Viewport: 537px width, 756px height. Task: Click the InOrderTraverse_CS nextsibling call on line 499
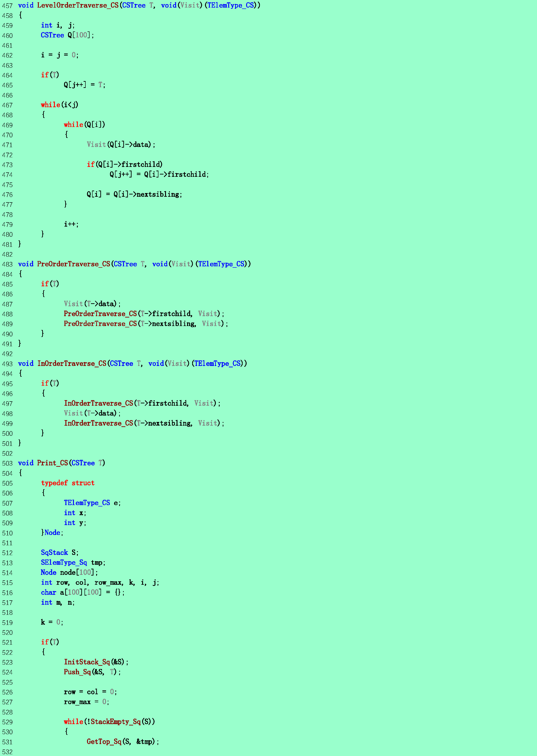(x=144, y=423)
